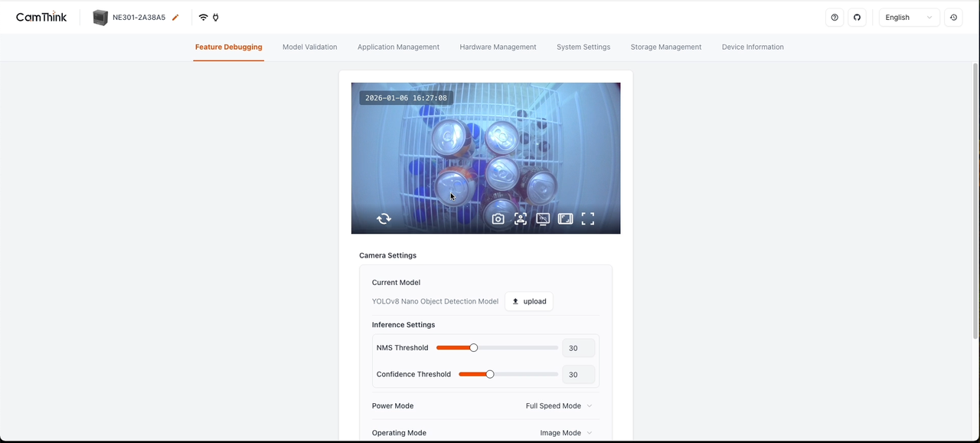Expand the Power Mode dropdown
Image resolution: width=980 pixels, height=443 pixels.
(x=559, y=406)
